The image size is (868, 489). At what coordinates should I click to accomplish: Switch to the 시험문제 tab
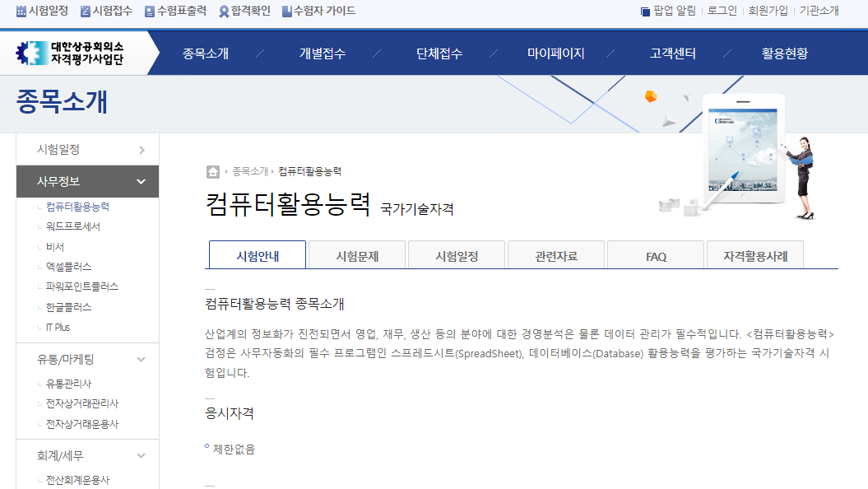[x=357, y=254]
